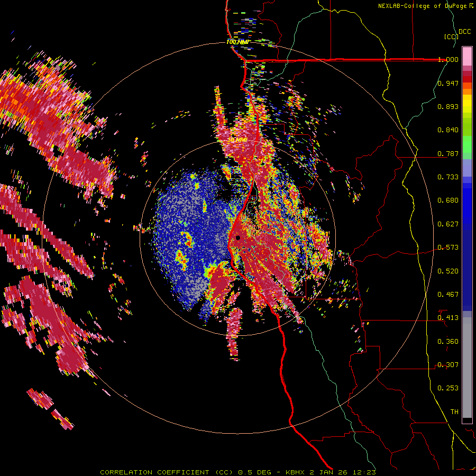476x476 pixels.
Task: Select the 0.840 legend value
Action: (x=448, y=130)
